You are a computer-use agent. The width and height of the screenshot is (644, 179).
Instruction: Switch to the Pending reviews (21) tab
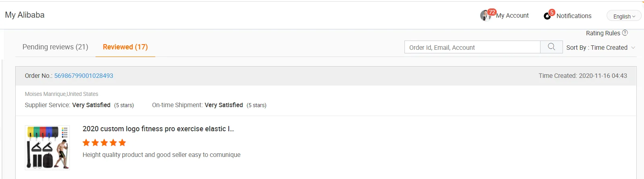point(55,47)
